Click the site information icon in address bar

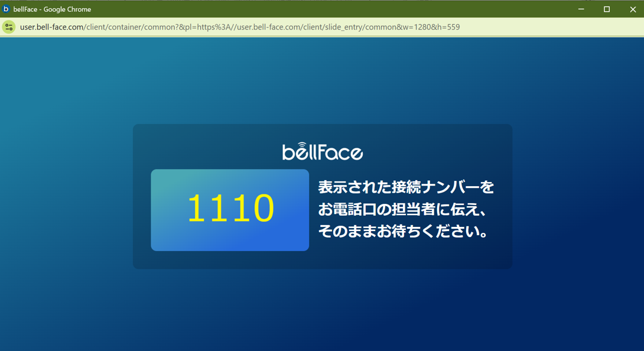pos(9,27)
